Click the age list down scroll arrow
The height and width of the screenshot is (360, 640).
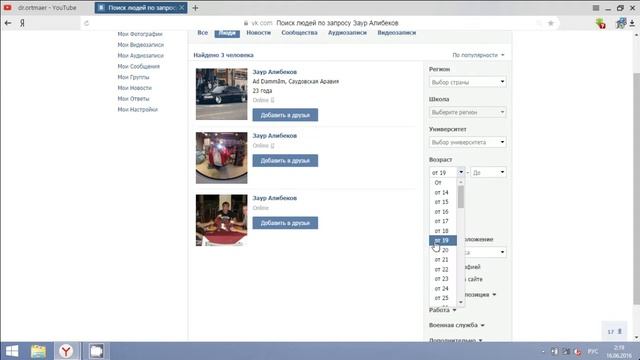tap(461, 302)
